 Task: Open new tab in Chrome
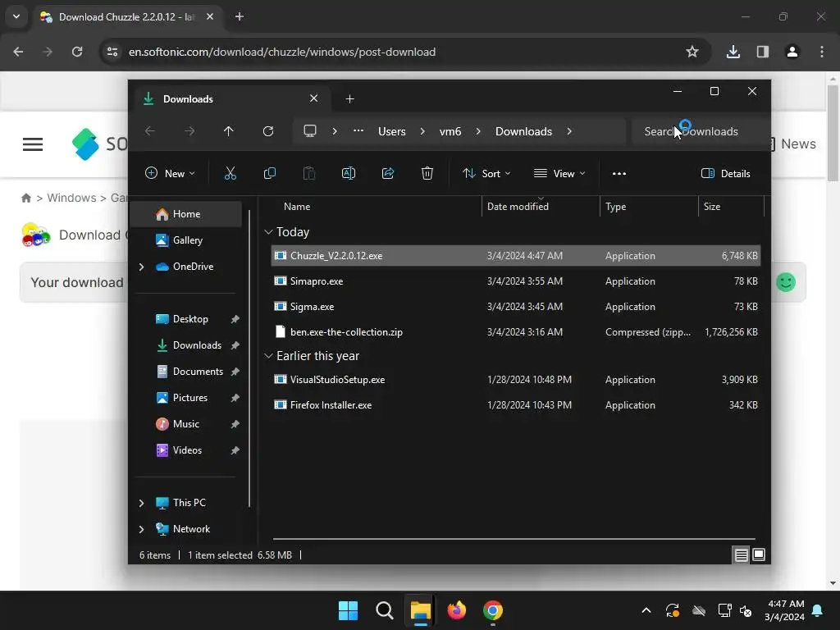pos(240,16)
